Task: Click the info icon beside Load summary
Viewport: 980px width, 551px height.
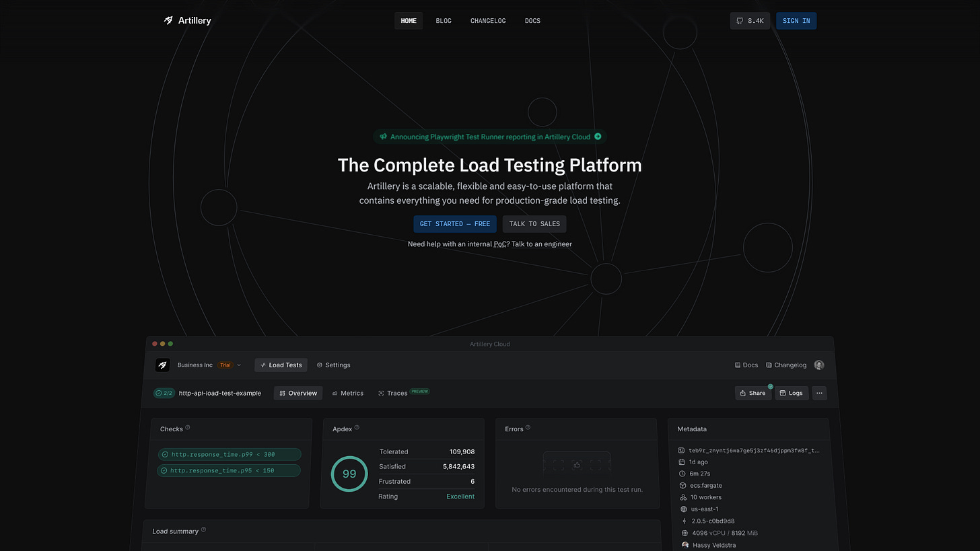Action: (203, 530)
